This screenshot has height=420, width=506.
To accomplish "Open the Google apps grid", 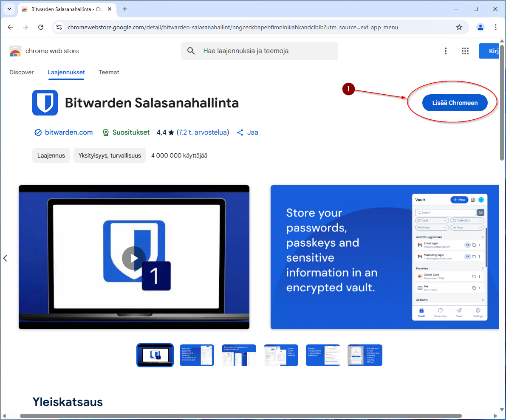I will (x=465, y=51).
